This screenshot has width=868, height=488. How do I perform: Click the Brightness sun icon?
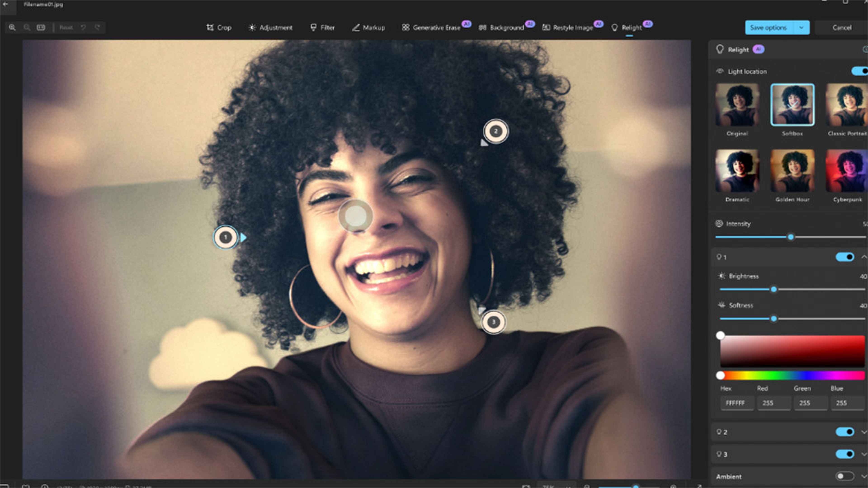[722, 276]
